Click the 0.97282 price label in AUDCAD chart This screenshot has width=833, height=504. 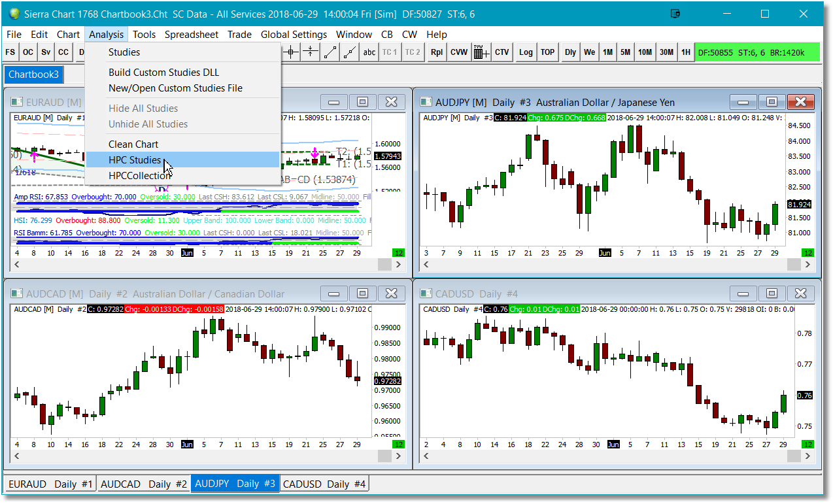[388, 380]
